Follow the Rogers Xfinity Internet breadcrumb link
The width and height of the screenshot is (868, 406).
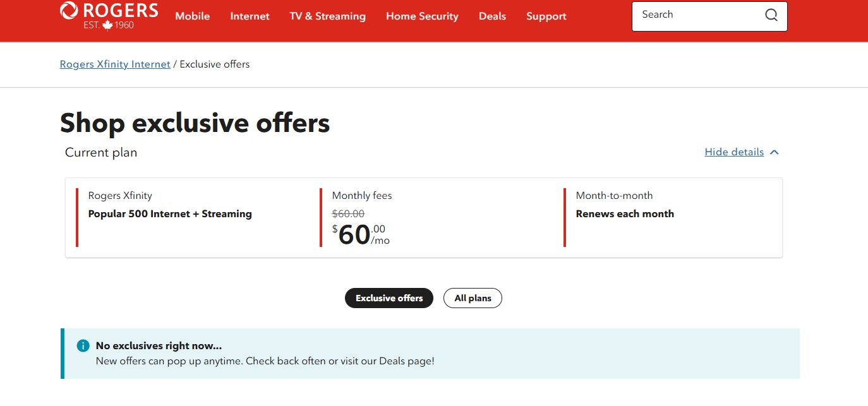coord(115,64)
